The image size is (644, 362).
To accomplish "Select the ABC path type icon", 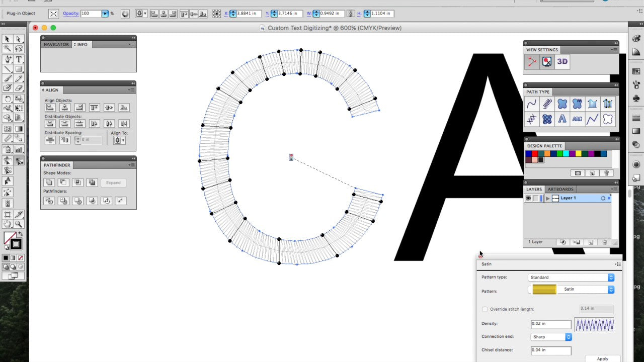I will pyautogui.click(x=577, y=119).
